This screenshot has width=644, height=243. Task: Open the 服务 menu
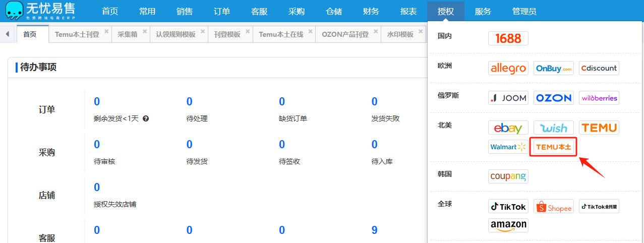tap(483, 11)
